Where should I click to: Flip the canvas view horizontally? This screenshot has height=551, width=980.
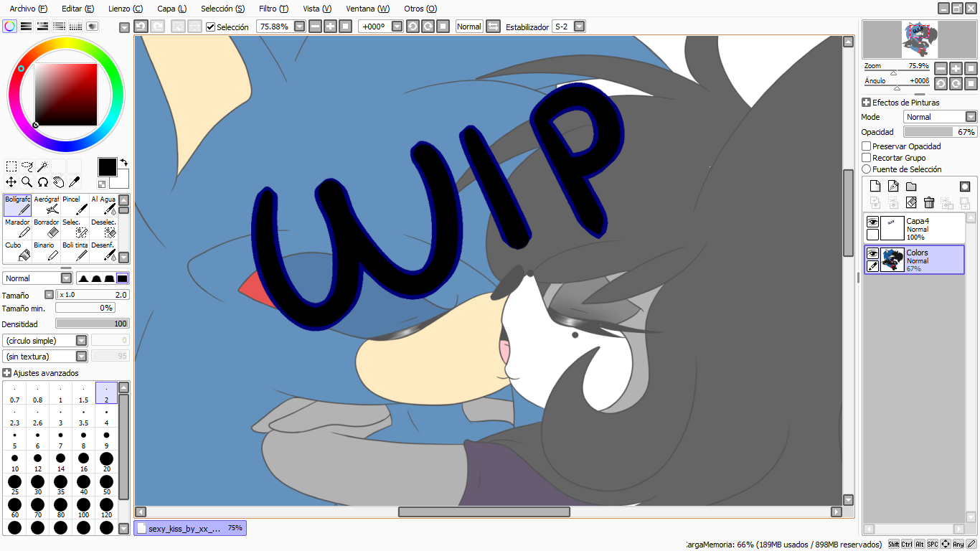493,27
